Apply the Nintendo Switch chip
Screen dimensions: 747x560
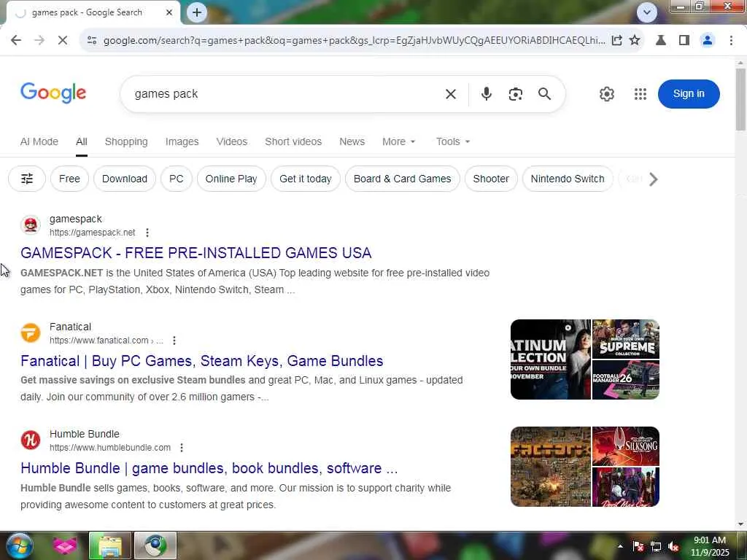coord(568,179)
